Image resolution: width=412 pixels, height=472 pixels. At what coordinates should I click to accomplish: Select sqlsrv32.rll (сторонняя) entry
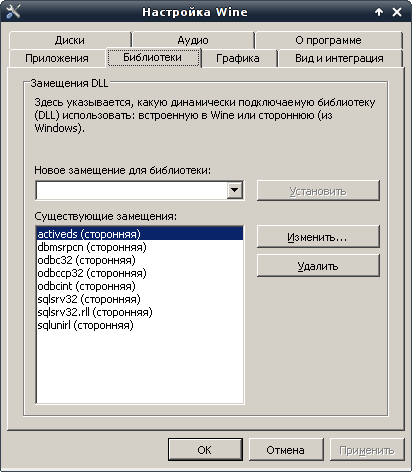tap(140, 312)
